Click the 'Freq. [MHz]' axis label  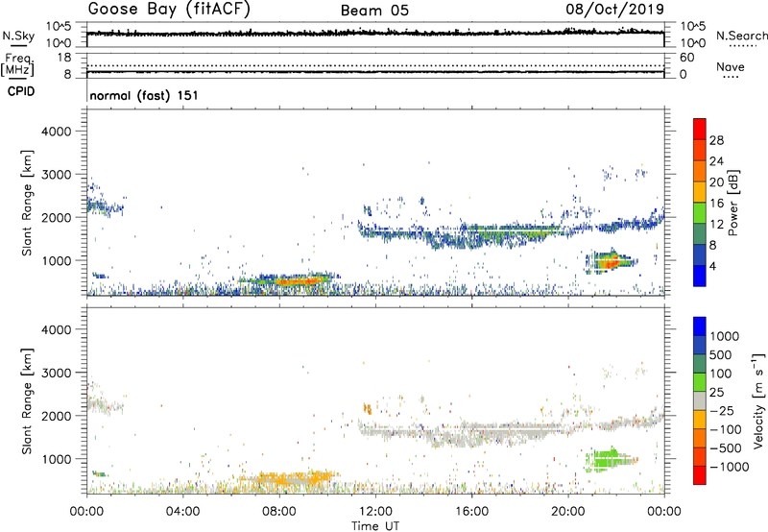(17, 65)
